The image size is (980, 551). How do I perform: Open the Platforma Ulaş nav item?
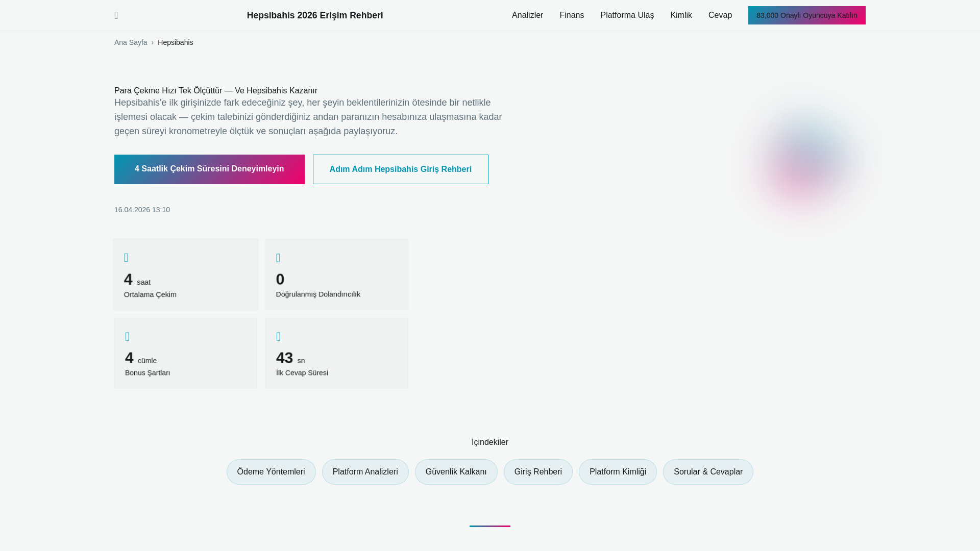[627, 15]
